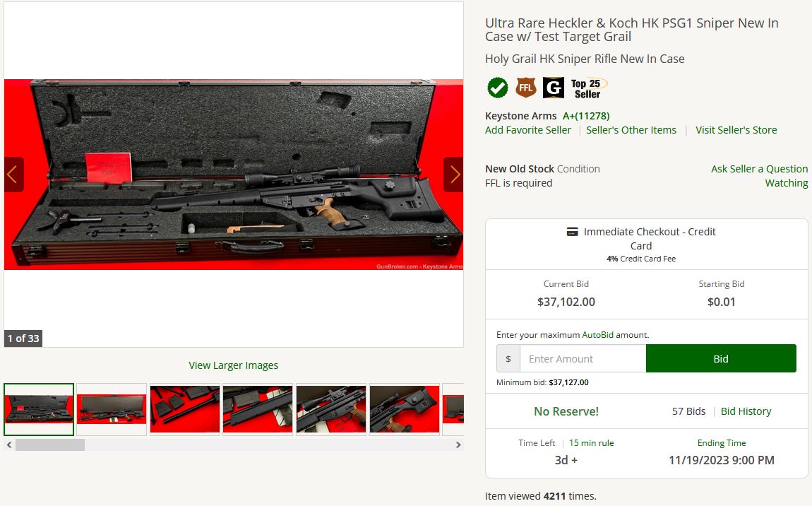Visit Seller's Store link
Viewport: 812px width, 506px height.
pyautogui.click(x=736, y=130)
